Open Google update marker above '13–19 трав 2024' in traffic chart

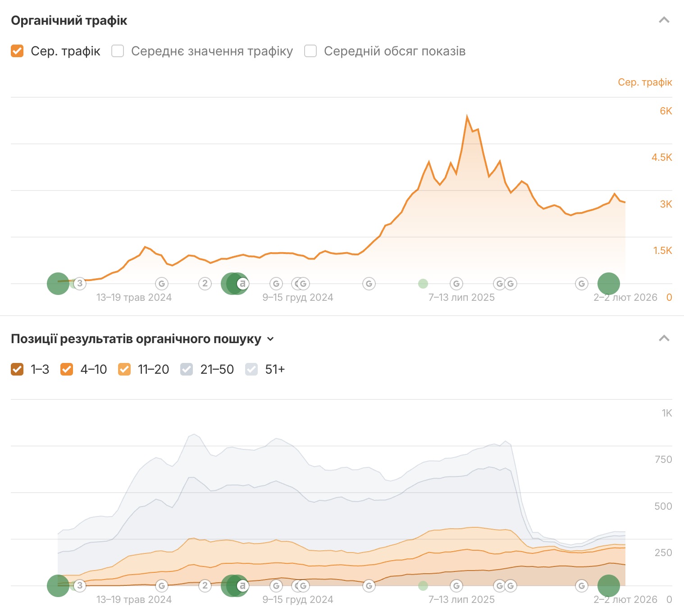click(x=162, y=284)
